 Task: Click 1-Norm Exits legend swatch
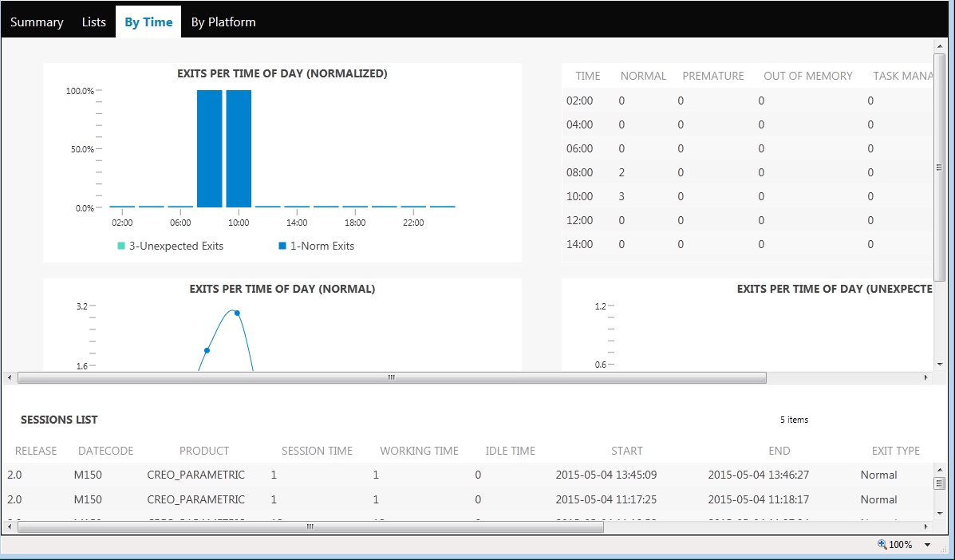point(282,246)
